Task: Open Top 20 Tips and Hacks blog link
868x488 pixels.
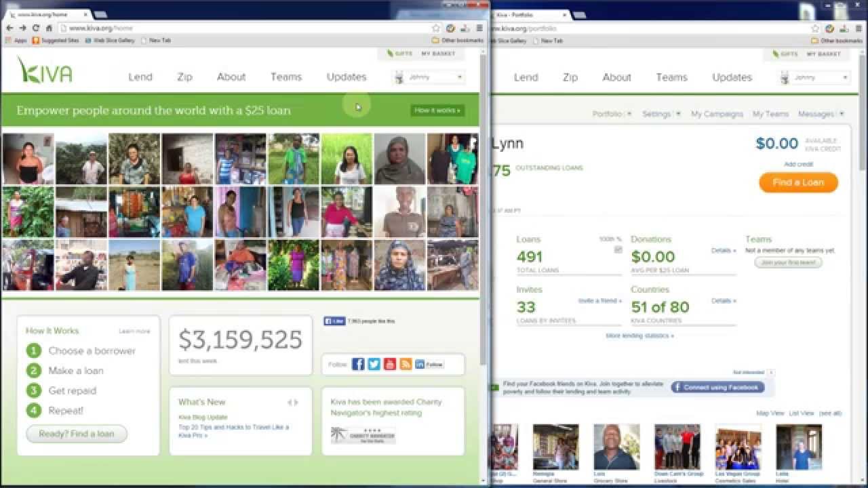Action: click(x=233, y=431)
